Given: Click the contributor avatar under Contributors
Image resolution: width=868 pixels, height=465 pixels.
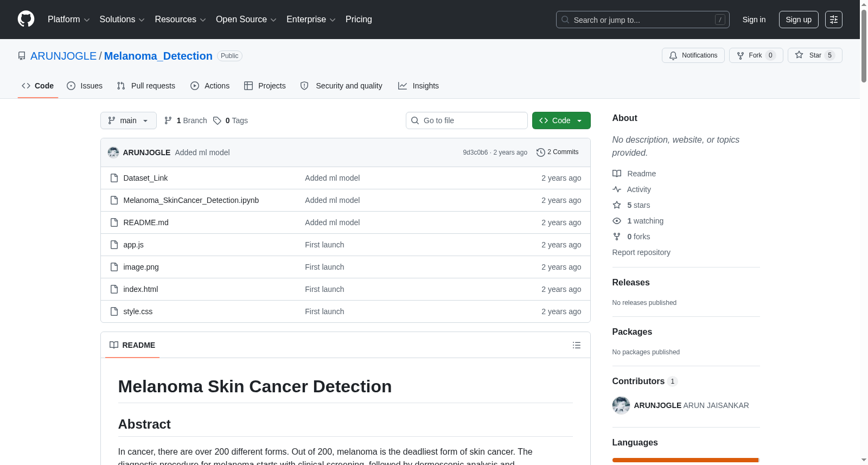Looking at the screenshot, I should click(x=621, y=405).
